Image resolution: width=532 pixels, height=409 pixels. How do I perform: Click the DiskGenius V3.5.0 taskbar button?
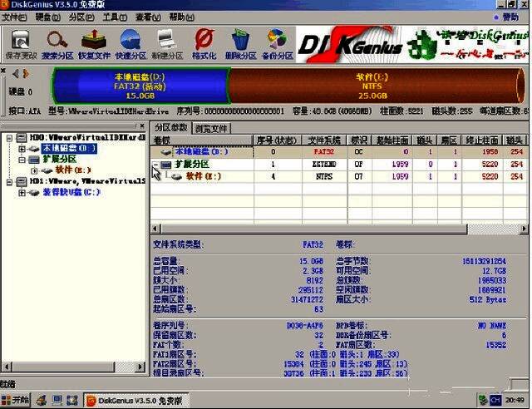[135, 401]
